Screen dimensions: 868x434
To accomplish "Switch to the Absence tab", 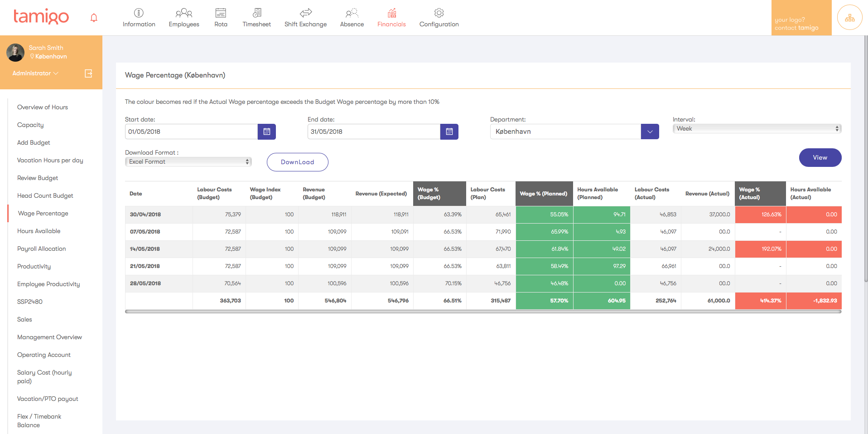I will [352, 18].
